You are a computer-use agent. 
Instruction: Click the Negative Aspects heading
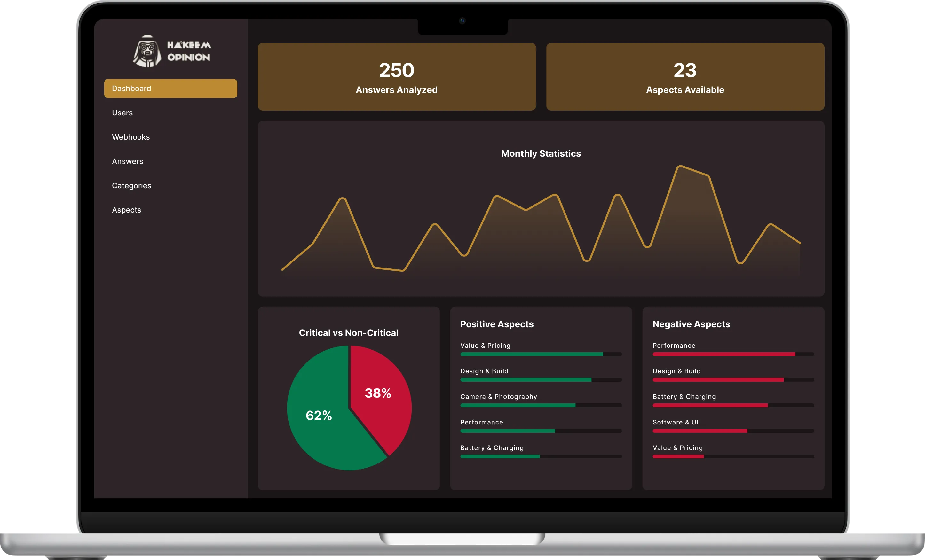click(691, 324)
